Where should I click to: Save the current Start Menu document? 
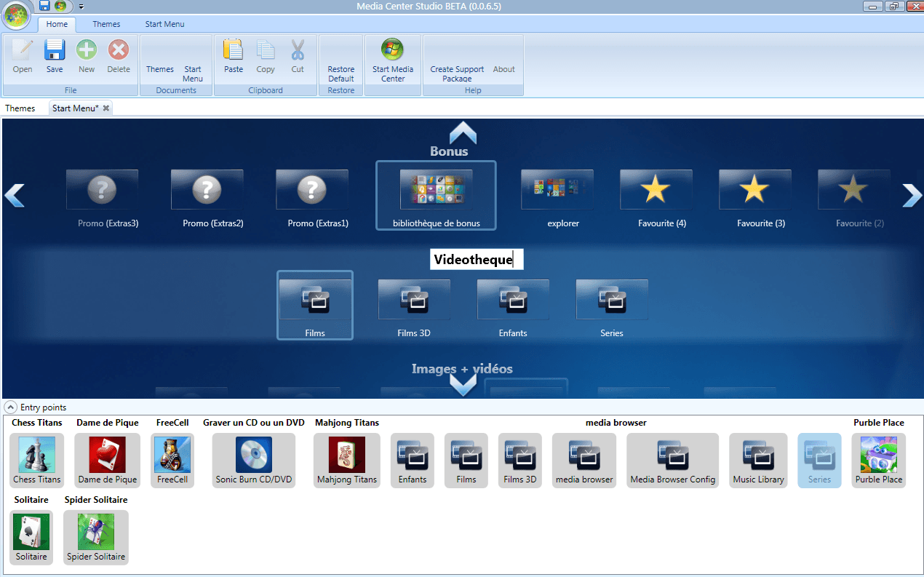point(55,57)
